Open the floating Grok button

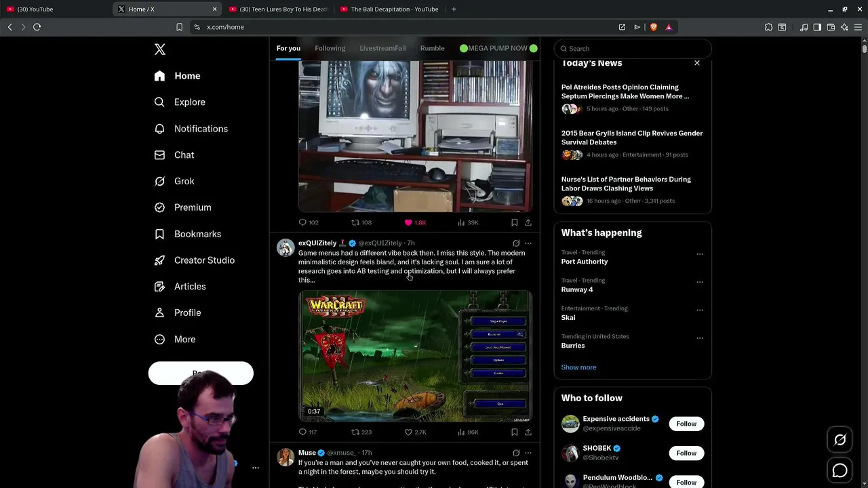click(840, 440)
